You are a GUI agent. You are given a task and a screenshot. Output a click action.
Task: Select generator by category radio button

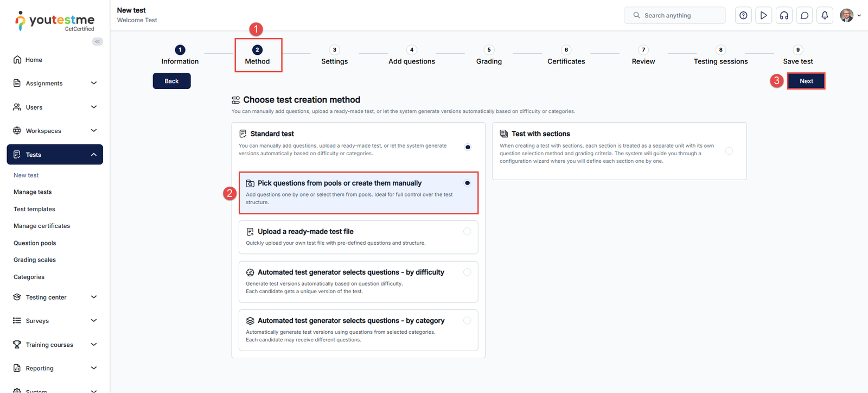click(467, 321)
